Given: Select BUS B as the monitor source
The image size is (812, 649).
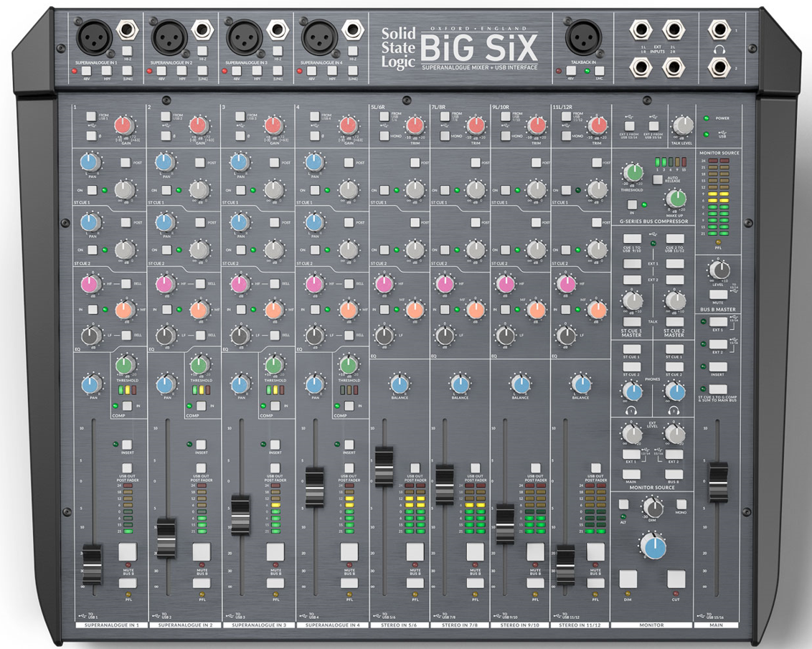Looking at the screenshot, I should [x=674, y=474].
